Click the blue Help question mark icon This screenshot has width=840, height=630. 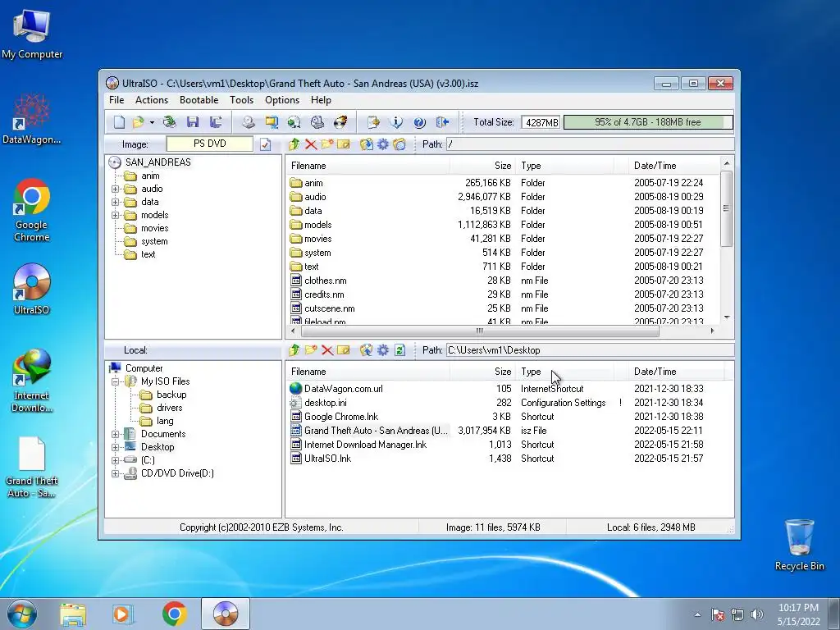[419, 122]
